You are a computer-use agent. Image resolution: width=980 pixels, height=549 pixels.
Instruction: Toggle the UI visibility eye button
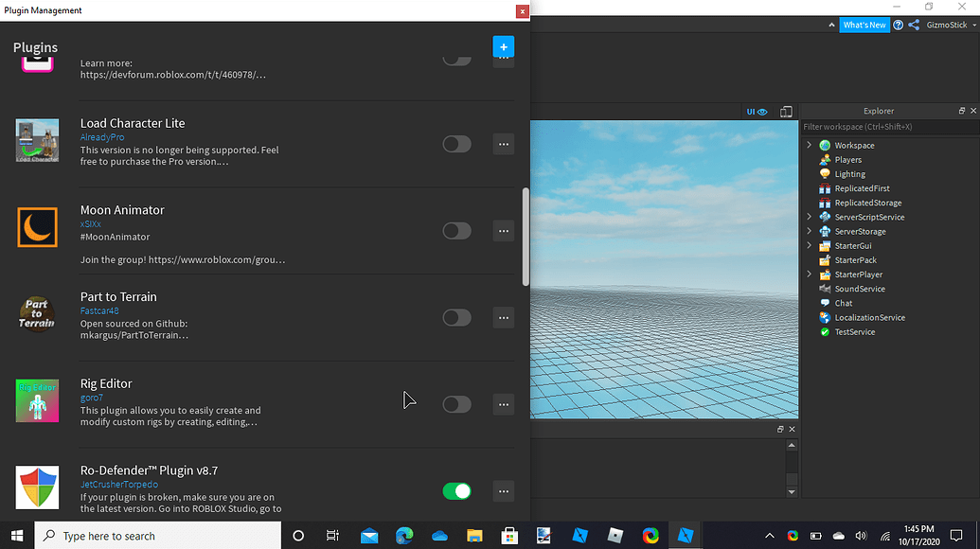[x=757, y=112]
